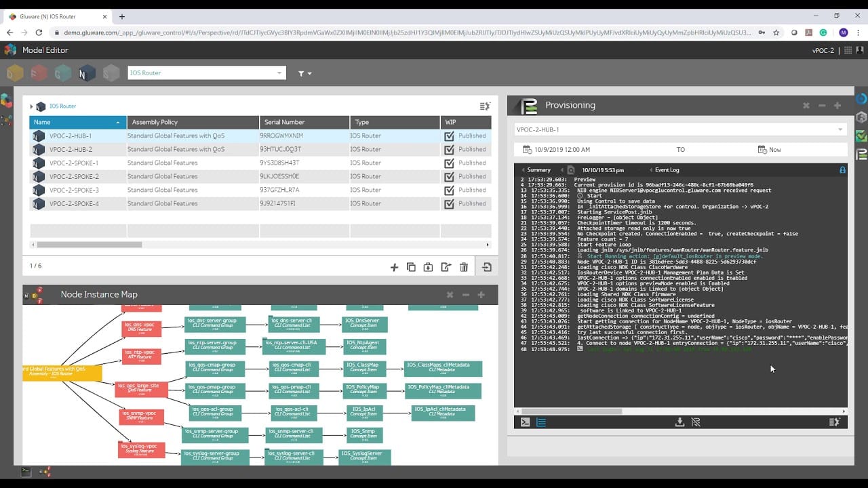868x488 pixels.
Task: Click the node table horizontal scrollbar
Action: click(89, 245)
